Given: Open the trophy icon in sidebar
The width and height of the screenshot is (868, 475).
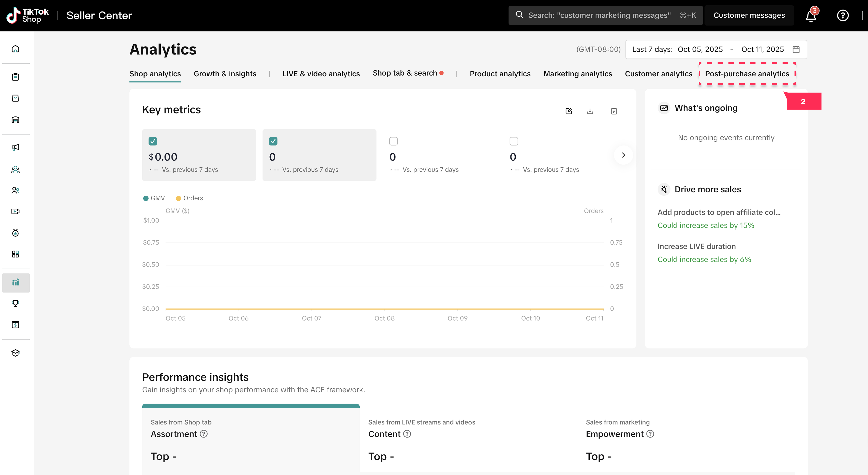Looking at the screenshot, I should (x=15, y=303).
